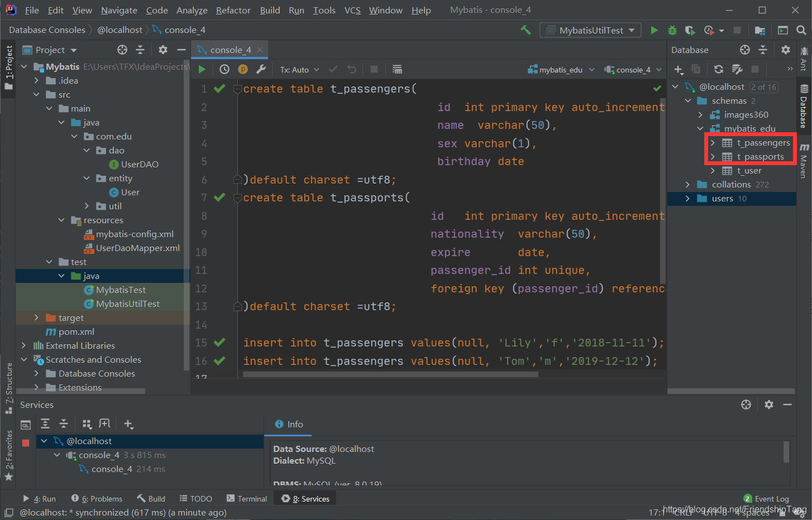Open Project Structure from the main toolbar
The width and height of the screenshot is (812, 520).
[x=760, y=30]
